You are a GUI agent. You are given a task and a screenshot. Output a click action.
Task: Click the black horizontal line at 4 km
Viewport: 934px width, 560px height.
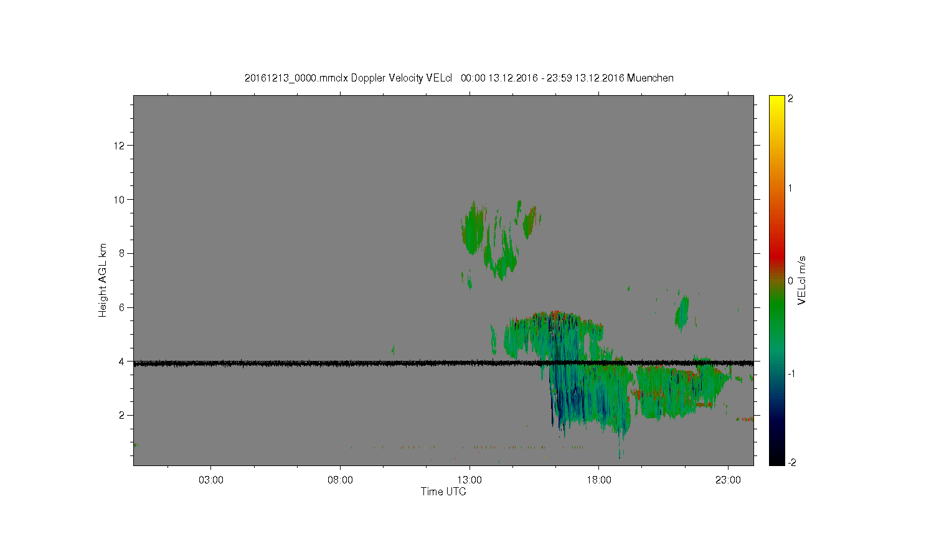pos(443,363)
